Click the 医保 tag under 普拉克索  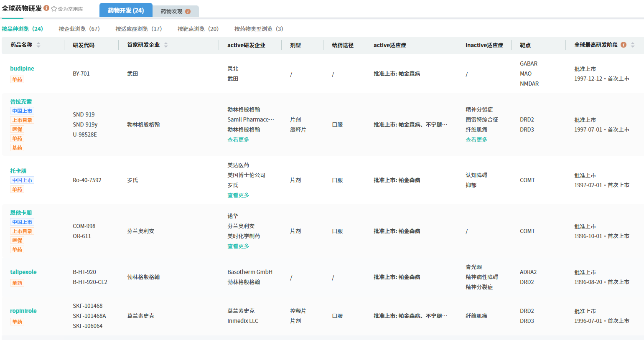click(17, 129)
